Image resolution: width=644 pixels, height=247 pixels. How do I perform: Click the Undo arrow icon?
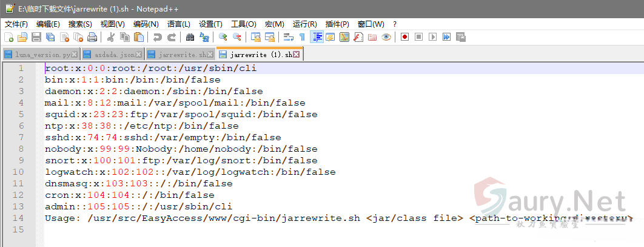[158, 38]
